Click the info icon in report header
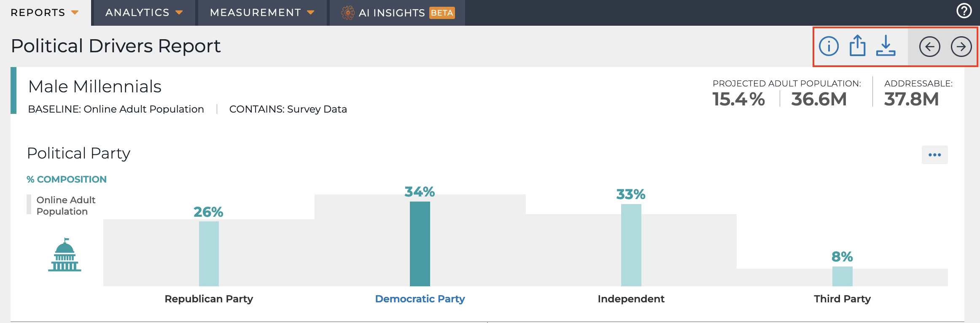 [829, 46]
